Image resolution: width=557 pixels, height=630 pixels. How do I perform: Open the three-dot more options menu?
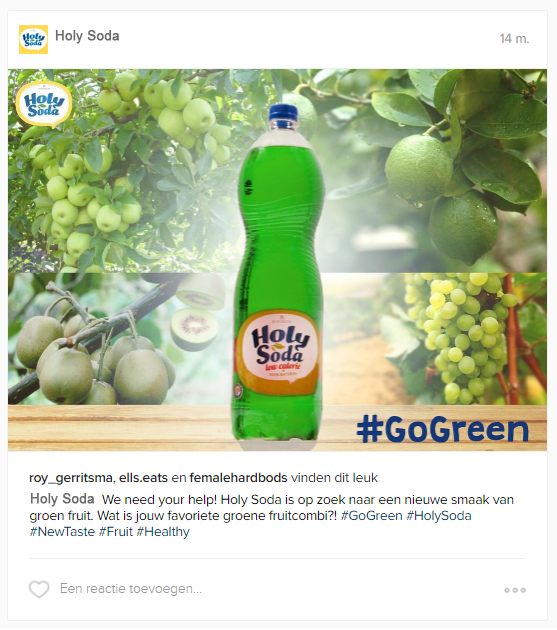(515, 590)
